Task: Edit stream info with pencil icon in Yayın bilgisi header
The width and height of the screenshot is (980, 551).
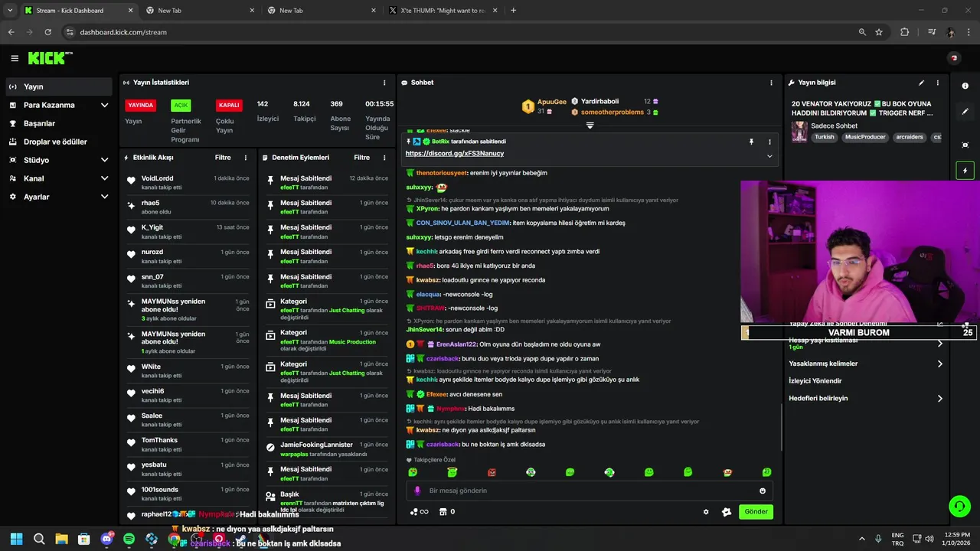Action: click(x=921, y=83)
